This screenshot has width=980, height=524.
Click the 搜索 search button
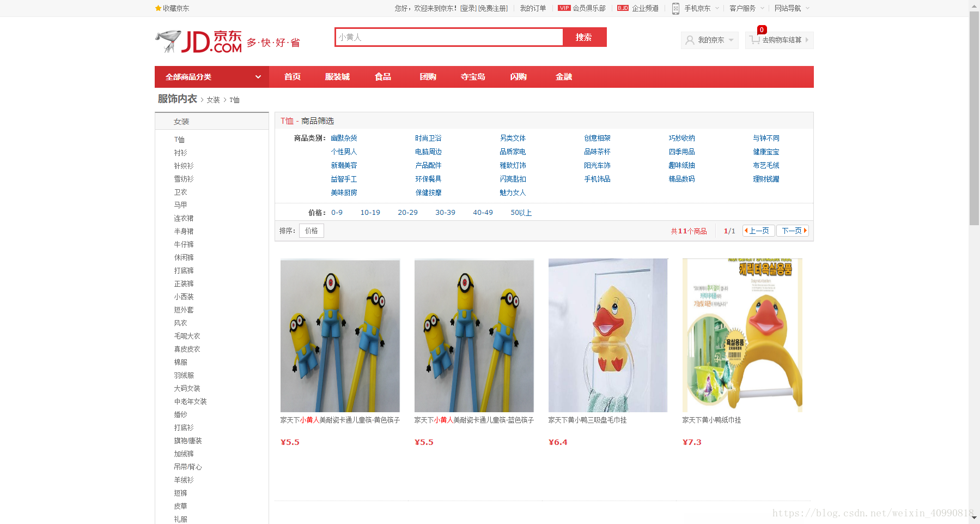click(583, 37)
